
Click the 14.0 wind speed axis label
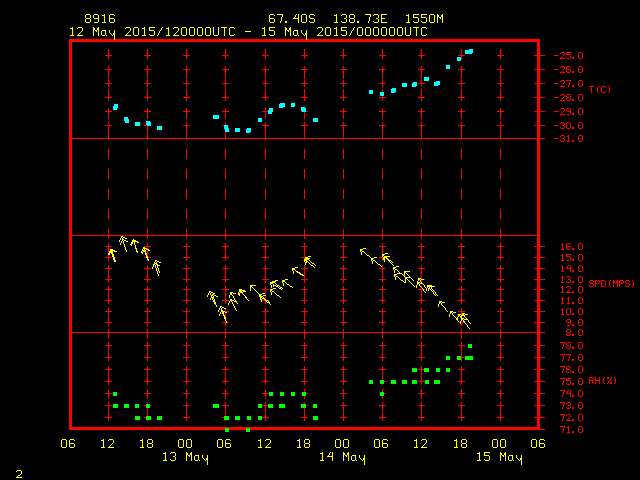(x=572, y=269)
